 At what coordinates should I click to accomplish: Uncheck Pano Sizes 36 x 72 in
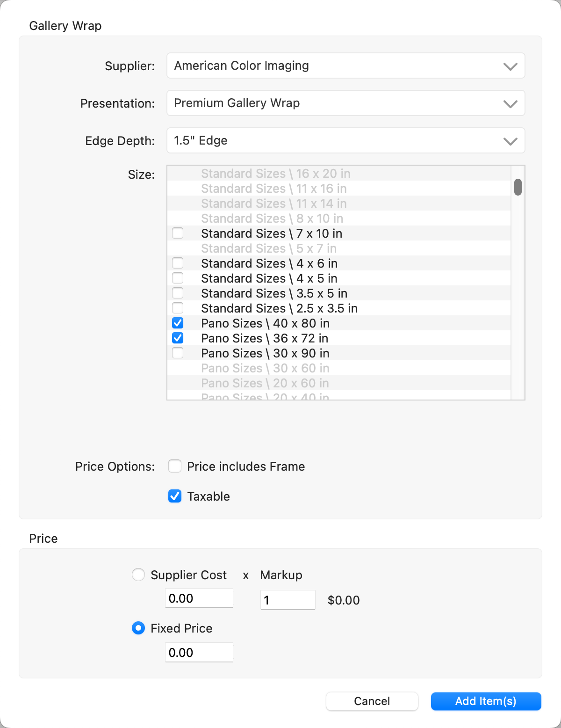[178, 338]
